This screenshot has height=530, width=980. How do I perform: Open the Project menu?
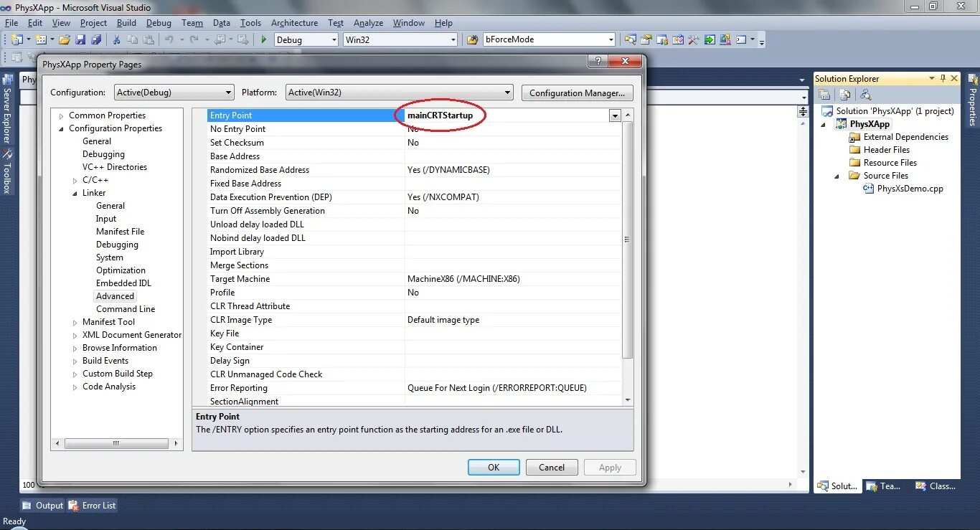pos(93,22)
